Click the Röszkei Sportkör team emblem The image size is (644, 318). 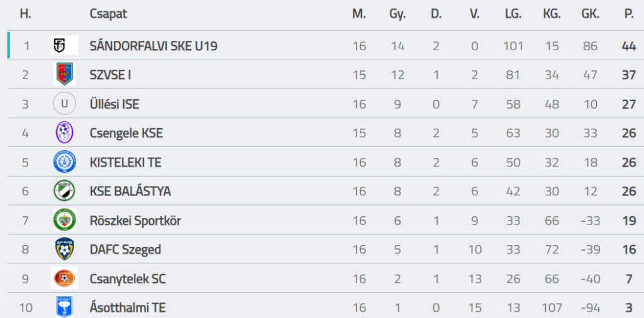(x=64, y=221)
